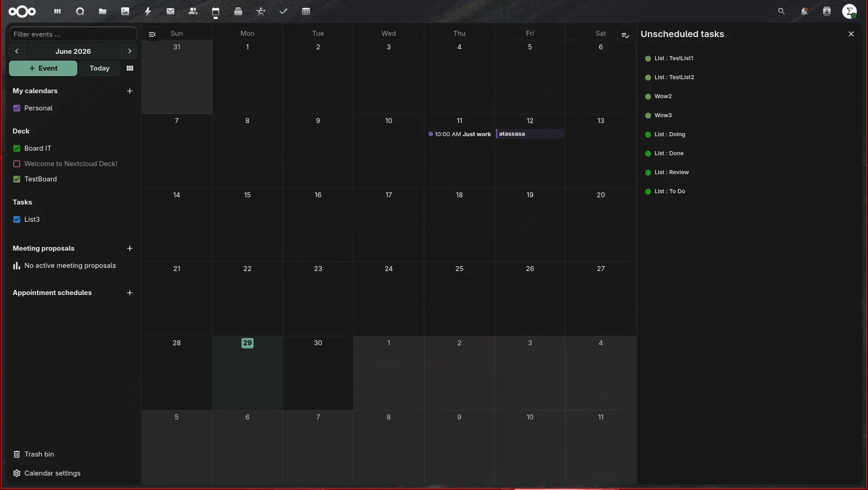The image size is (868, 490).
Task: Select the highlighted day 29
Action: point(247,343)
